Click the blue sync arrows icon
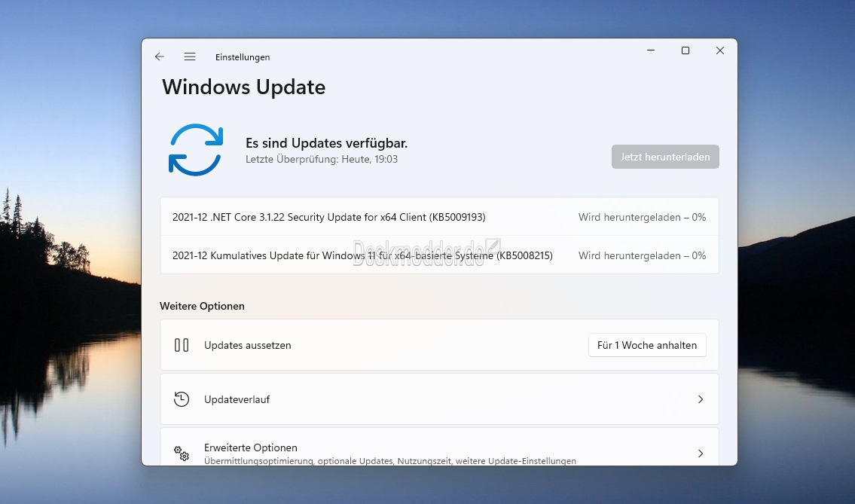 (196, 150)
